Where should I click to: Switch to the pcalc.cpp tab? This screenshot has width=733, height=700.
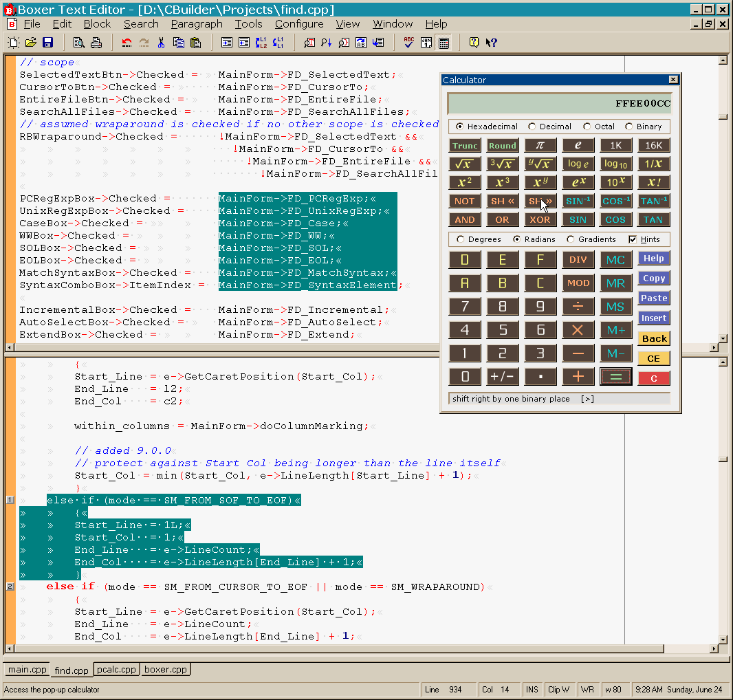[x=116, y=669]
